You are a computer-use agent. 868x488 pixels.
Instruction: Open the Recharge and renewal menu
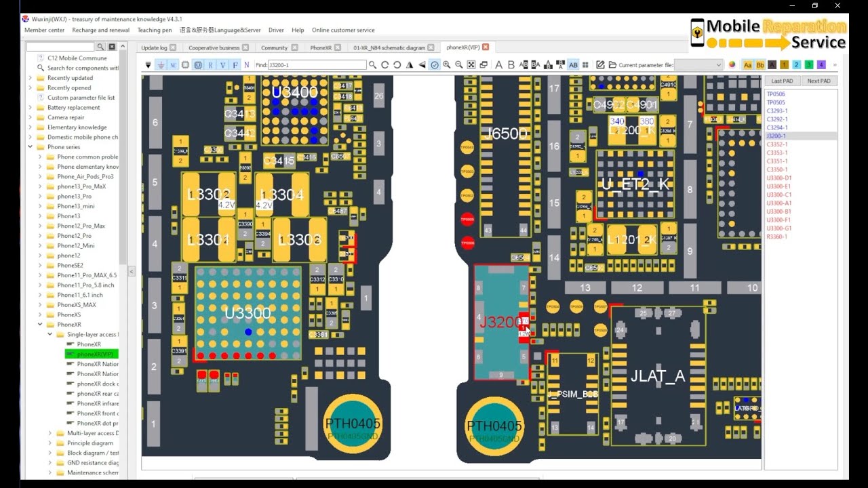pyautogui.click(x=101, y=30)
